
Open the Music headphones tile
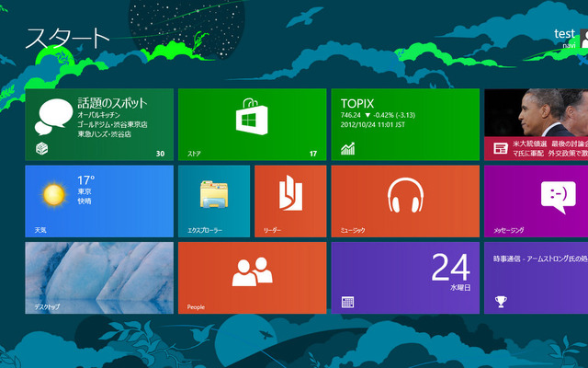[405, 201]
